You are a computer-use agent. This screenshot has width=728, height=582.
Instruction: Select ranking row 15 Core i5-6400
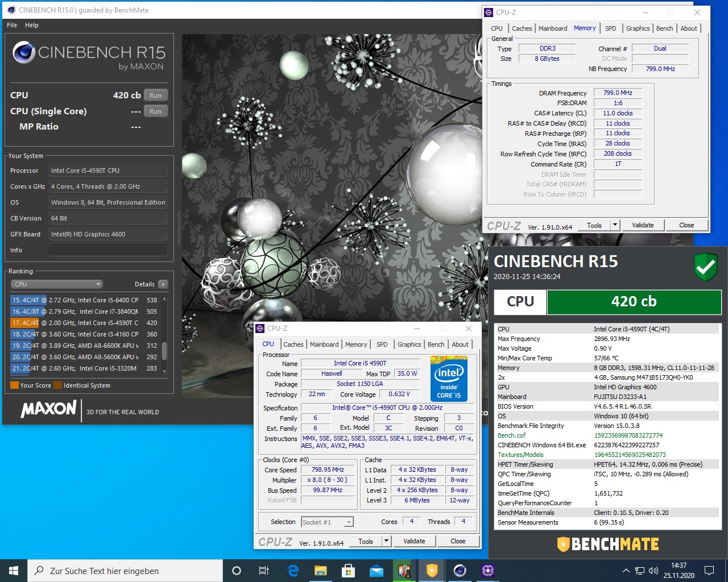point(85,300)
